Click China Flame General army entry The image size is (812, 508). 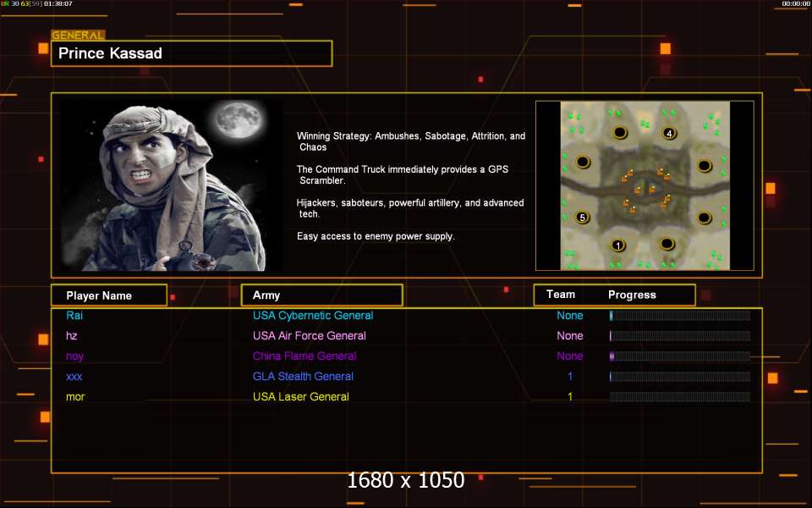coord(304,356)
